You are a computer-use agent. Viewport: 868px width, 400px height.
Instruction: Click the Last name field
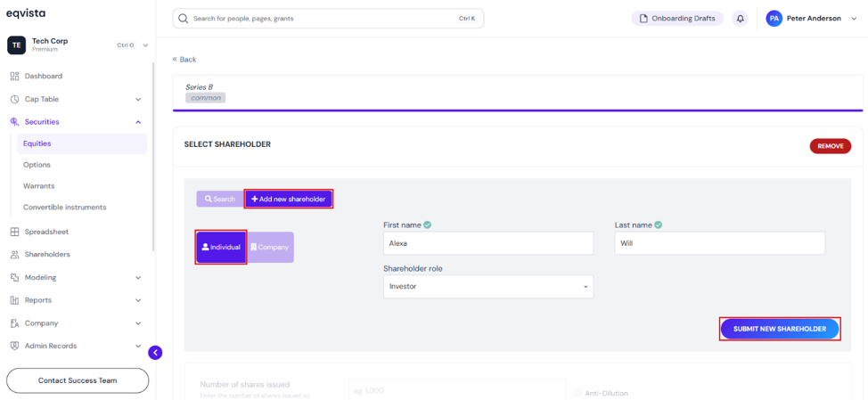(720, 243)
